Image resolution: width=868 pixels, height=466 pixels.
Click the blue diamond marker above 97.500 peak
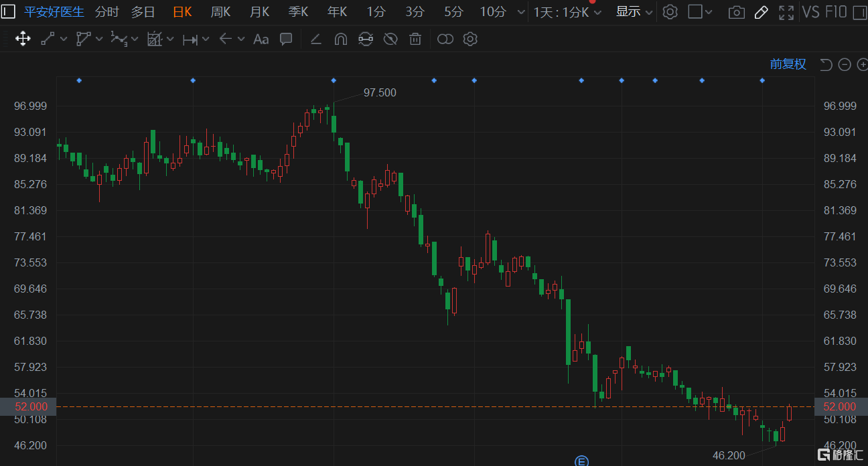tap(334, 80)
